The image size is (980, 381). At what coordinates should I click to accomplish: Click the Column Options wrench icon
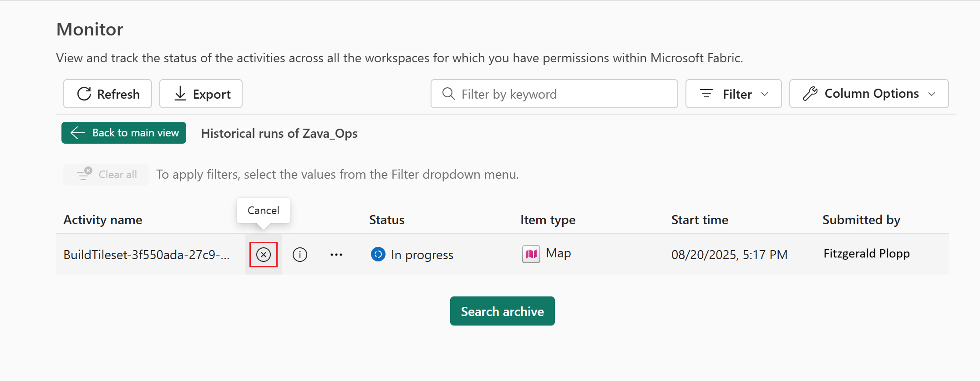[810, 94]
